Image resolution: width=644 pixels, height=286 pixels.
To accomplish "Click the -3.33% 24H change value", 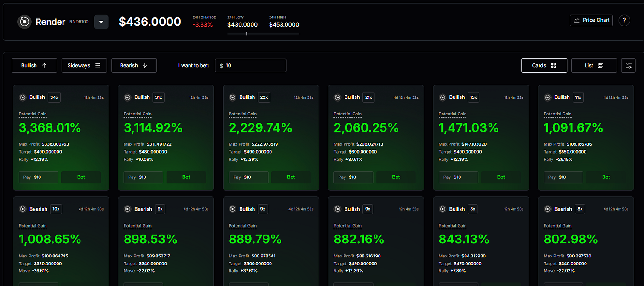I will [203, 25].
